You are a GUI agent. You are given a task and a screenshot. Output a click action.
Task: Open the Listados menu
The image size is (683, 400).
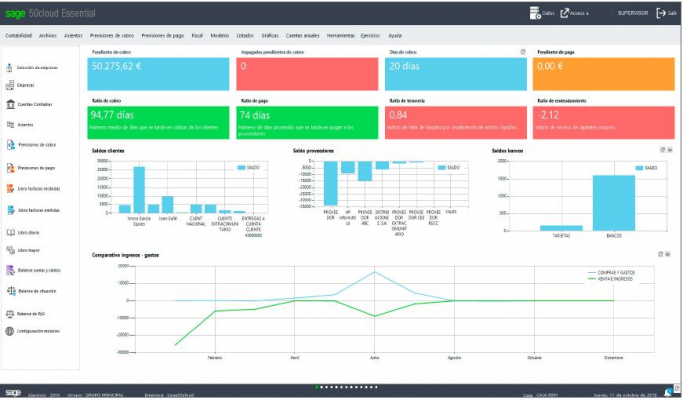pos(245,36)
